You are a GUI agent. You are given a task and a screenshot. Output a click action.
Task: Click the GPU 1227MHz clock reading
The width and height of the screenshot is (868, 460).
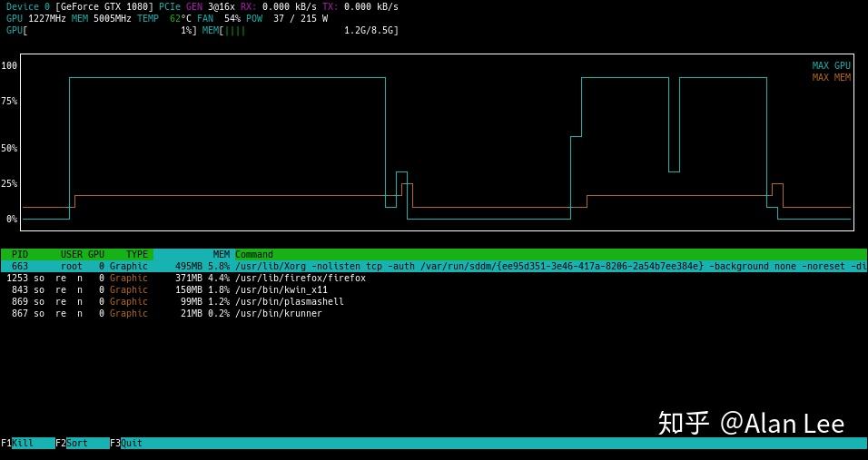coord(36,18)
